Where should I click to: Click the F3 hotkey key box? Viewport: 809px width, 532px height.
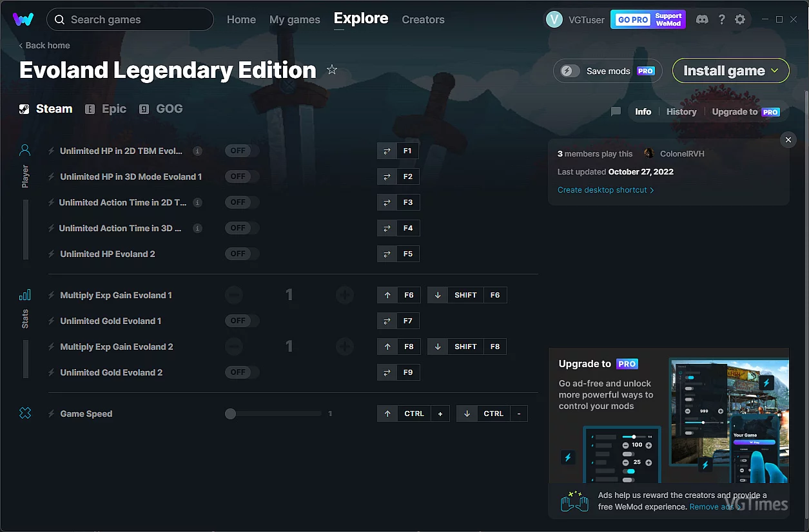(x=408, y=202)
